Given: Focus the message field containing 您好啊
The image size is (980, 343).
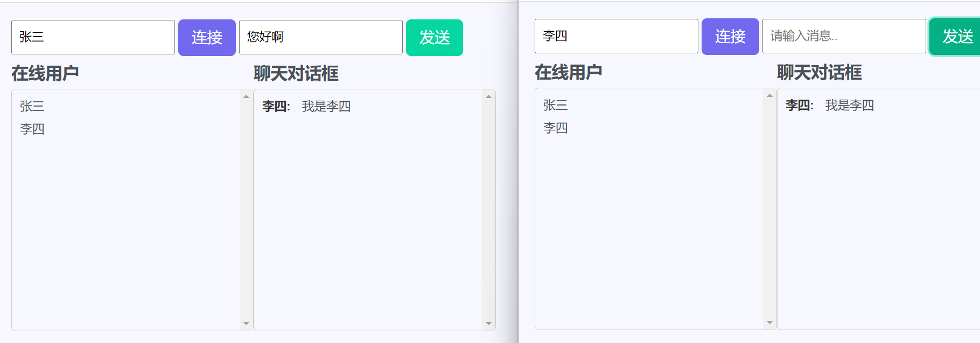Looking at the screenshot, I should (x=321, y=37).
